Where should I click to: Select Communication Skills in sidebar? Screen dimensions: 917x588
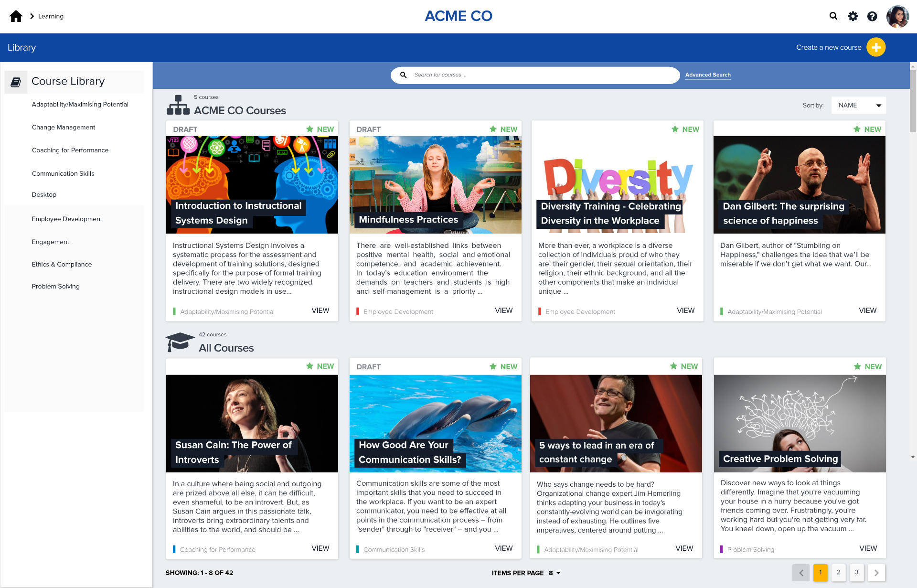(x=63, y=173)
